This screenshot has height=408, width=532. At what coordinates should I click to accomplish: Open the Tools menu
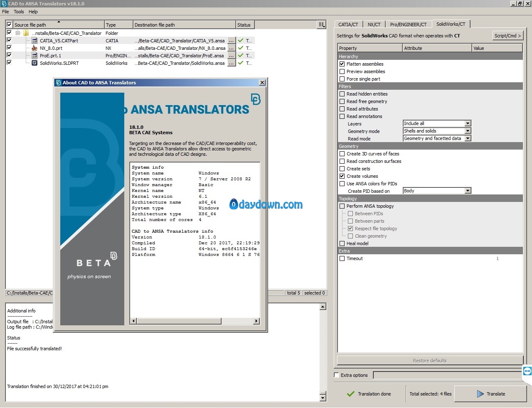[19, 12]
